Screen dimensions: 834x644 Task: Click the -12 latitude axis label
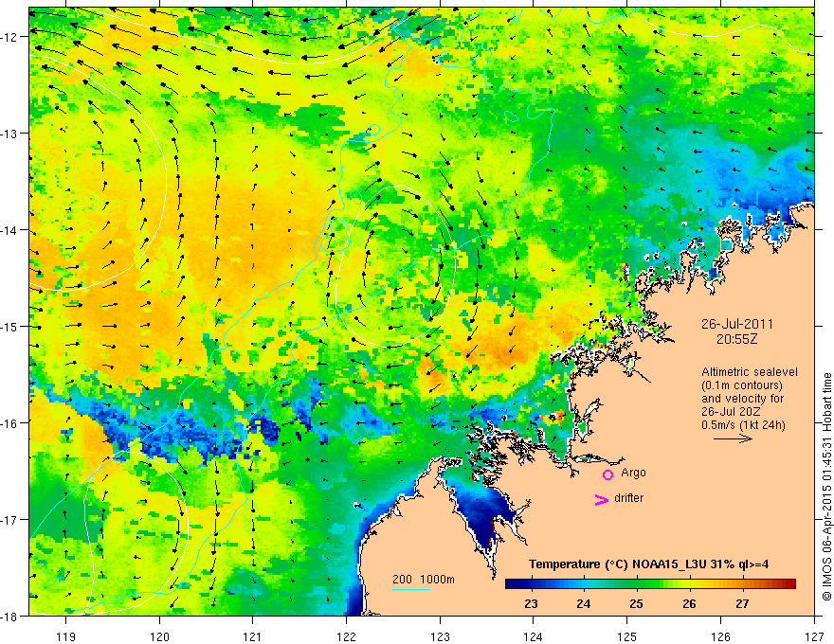pyautogui.click(x=10, y=37)
